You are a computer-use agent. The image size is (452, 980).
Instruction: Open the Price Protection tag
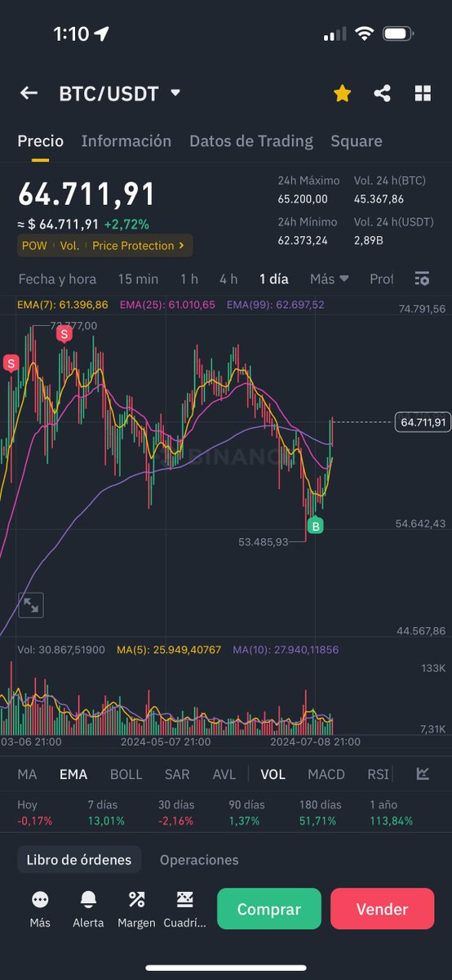coord(138,246)
